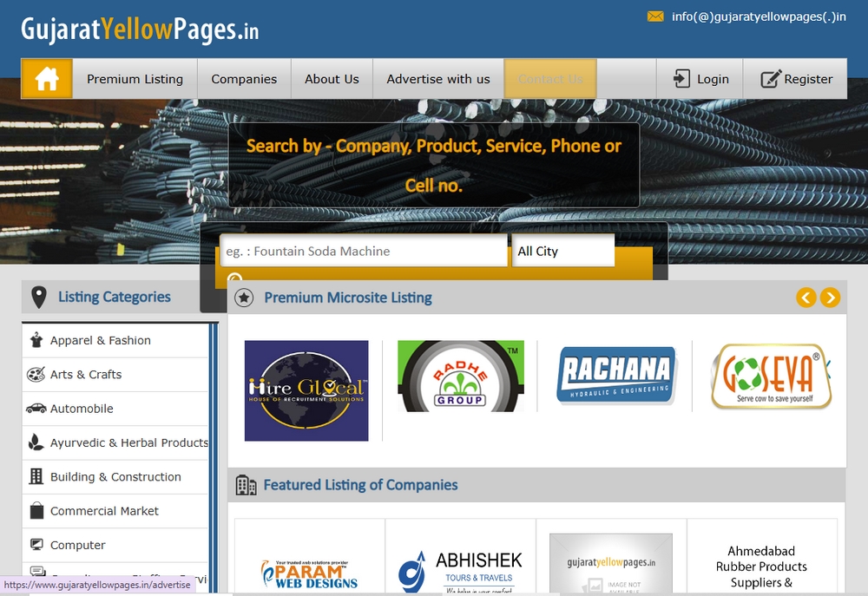This screenshot has width=868, height=596.
Task: Show next premium microsite listings
Action: pyautogui.click(x=831, y=298)
